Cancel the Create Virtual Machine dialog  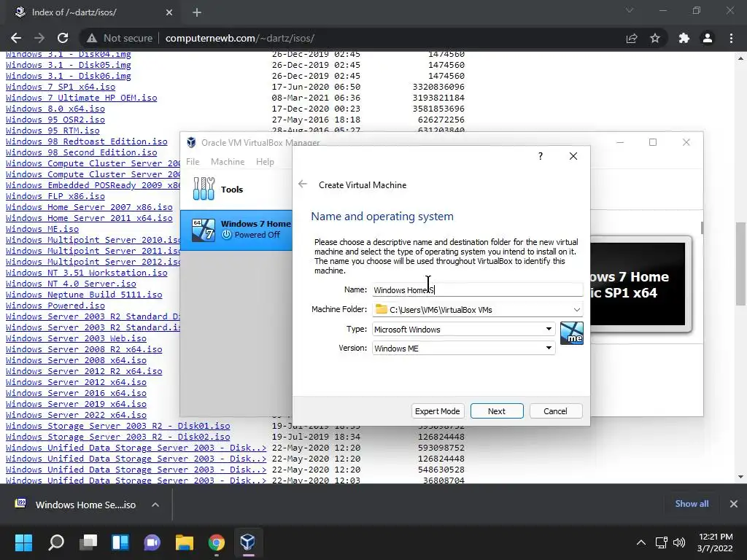coord(555,411)
